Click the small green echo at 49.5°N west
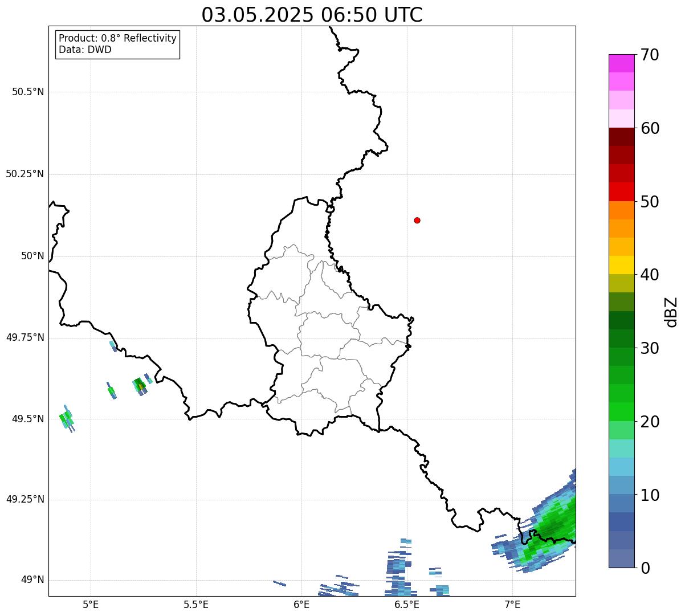Viewport: 685px width, 616px height. pyautogui.click(x=67, y=419)
